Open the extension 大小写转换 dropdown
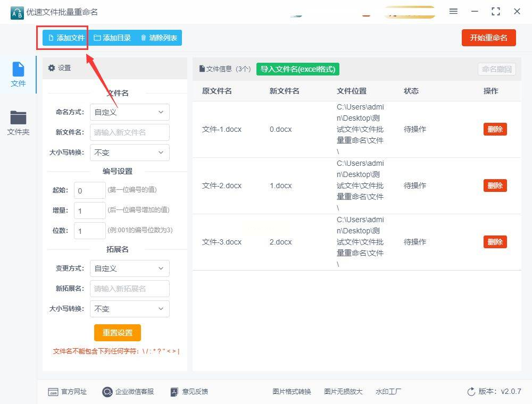 tap(129, 309)
